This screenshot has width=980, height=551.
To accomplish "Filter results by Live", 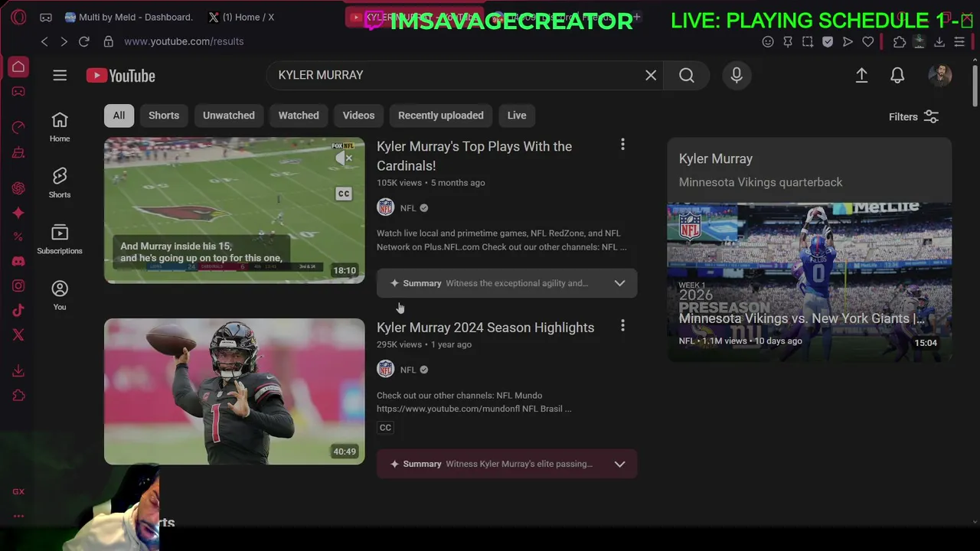I will (517, 116).
